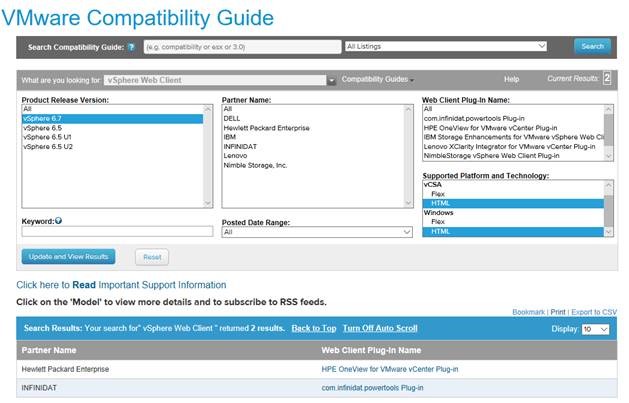Open the Help menu item

click(x=511, y=79)
